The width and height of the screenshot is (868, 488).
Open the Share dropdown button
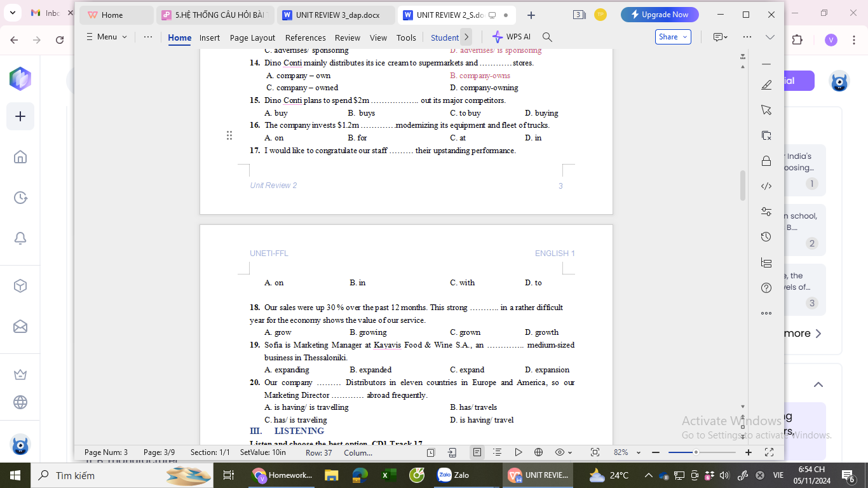(x=673, y=37)
